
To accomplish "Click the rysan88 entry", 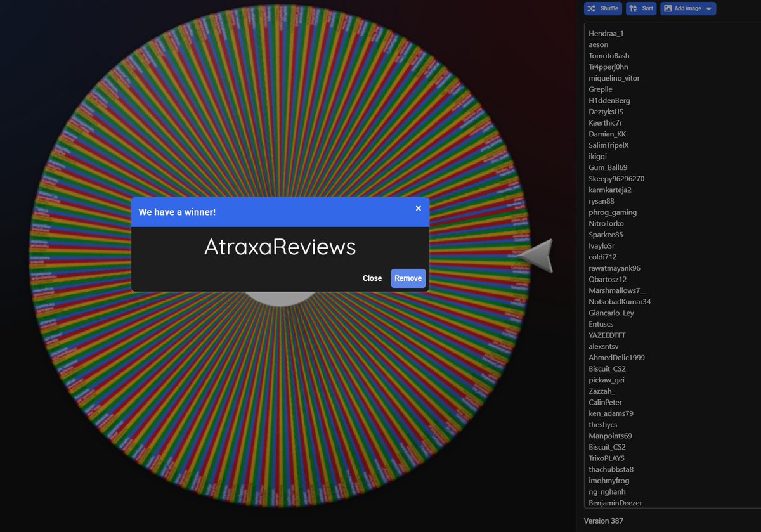I will [601, 201].
